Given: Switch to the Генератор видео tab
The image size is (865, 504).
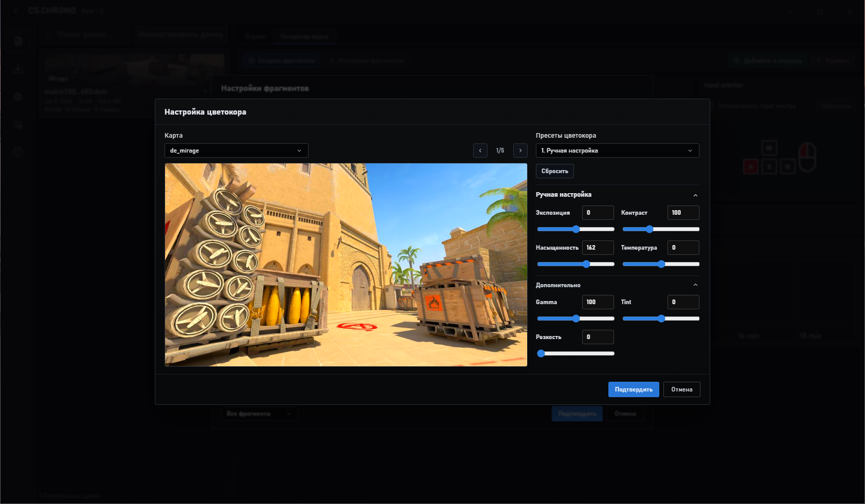Looking at the screenshot, I should [304, 36].
